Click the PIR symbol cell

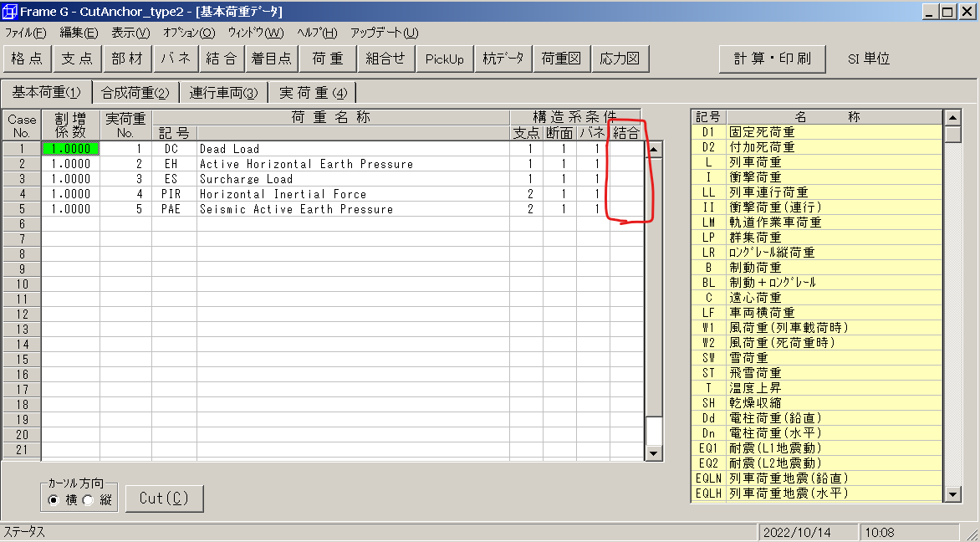(175, 194)
